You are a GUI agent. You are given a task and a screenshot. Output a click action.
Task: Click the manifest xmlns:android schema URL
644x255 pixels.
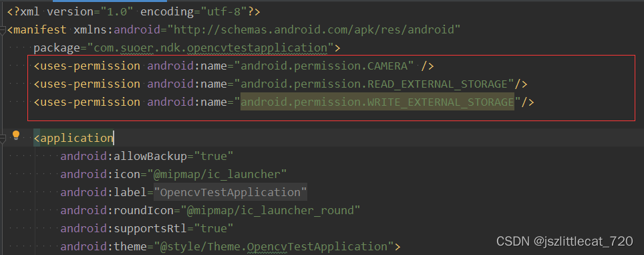pyautogui.click(x=314, y=29)
